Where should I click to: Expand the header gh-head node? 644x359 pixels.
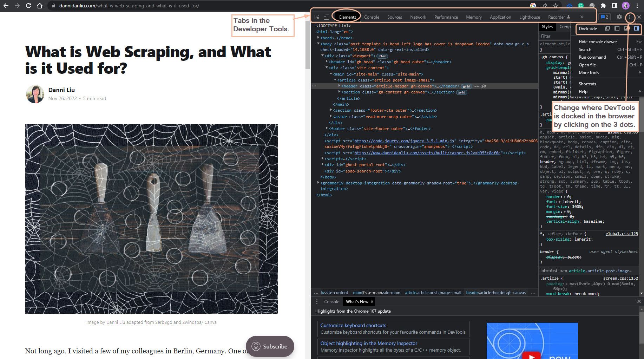(327, 62)
